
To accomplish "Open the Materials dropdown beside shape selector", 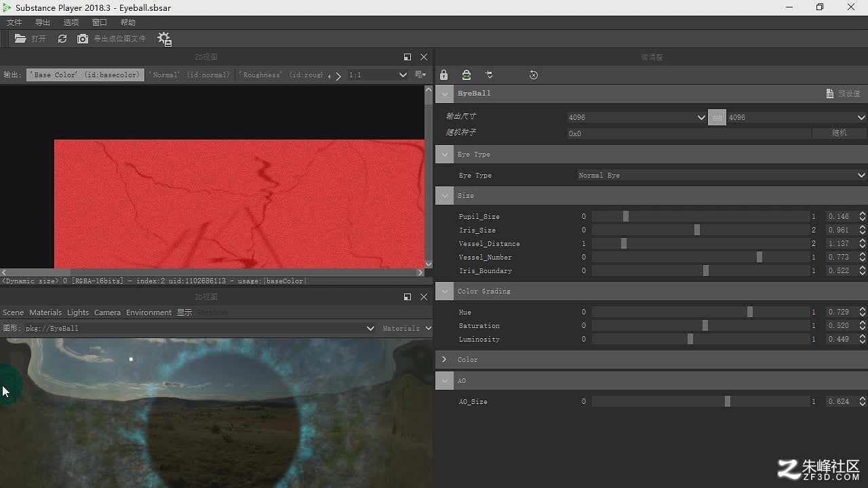I will pos(406,328).
